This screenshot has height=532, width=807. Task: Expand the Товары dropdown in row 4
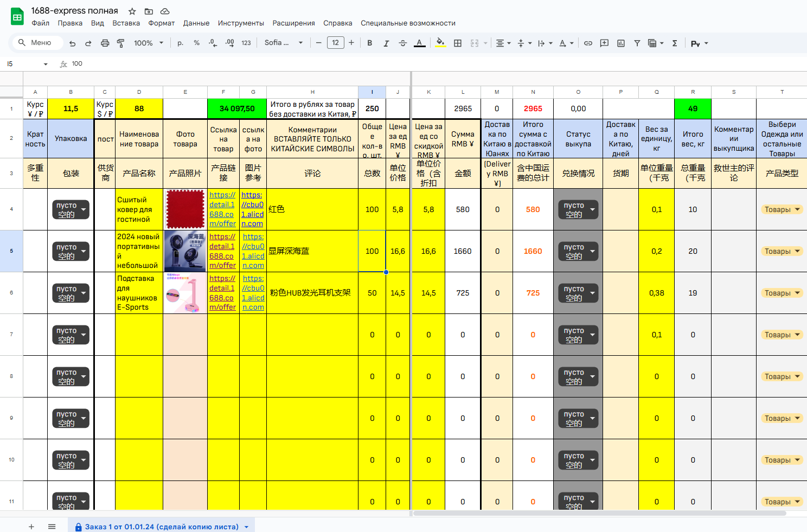click(x=797, y=209)
